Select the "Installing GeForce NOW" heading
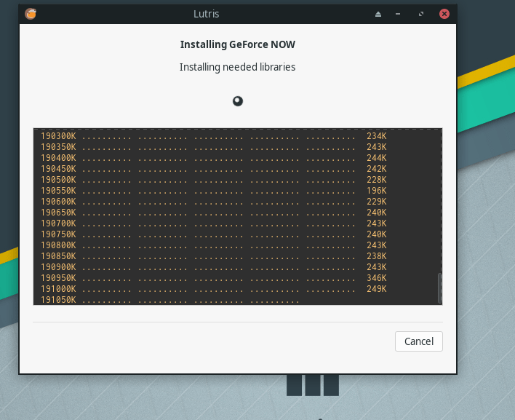 [x=237, y=44]
